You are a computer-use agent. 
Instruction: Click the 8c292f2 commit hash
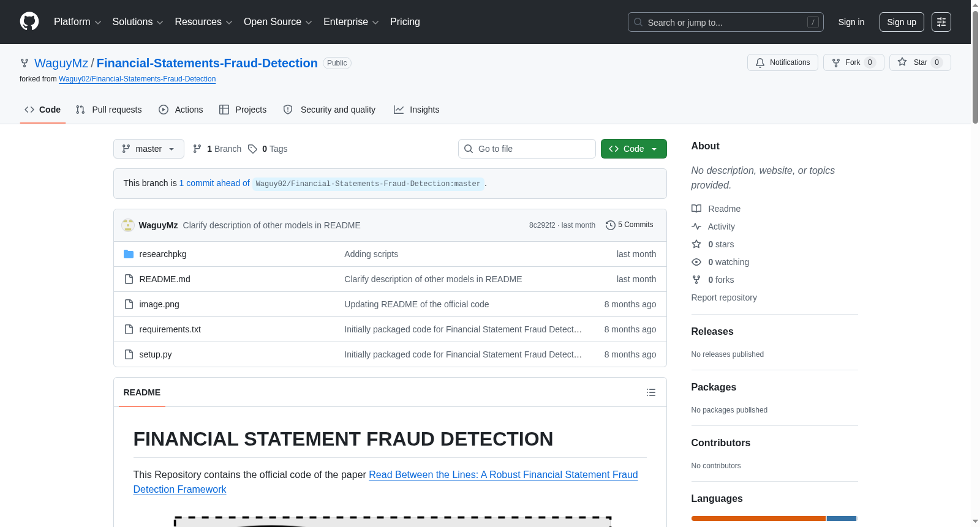[542, 225]
